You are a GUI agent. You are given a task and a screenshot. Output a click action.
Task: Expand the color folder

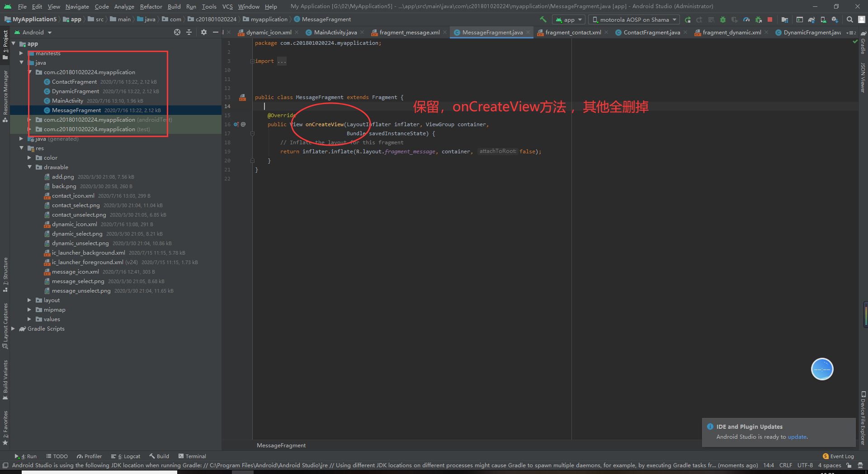click(x=29, y=158)
